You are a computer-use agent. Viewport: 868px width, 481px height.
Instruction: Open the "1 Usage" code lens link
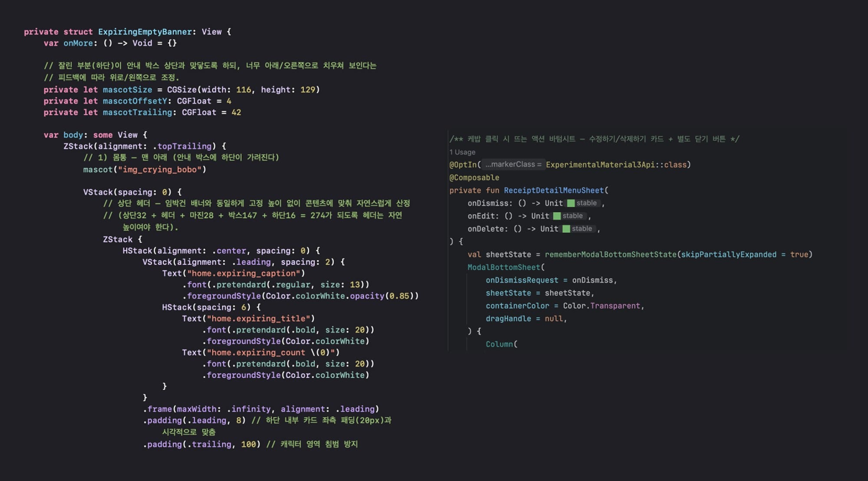coord(462,152)
